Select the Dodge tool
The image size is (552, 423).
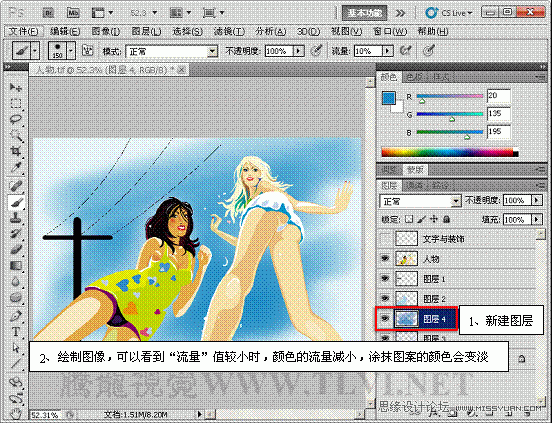(x=15, y=298)
